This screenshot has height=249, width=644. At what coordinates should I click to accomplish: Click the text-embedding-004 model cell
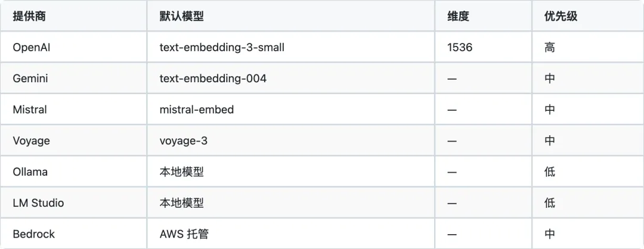[213, 79]
